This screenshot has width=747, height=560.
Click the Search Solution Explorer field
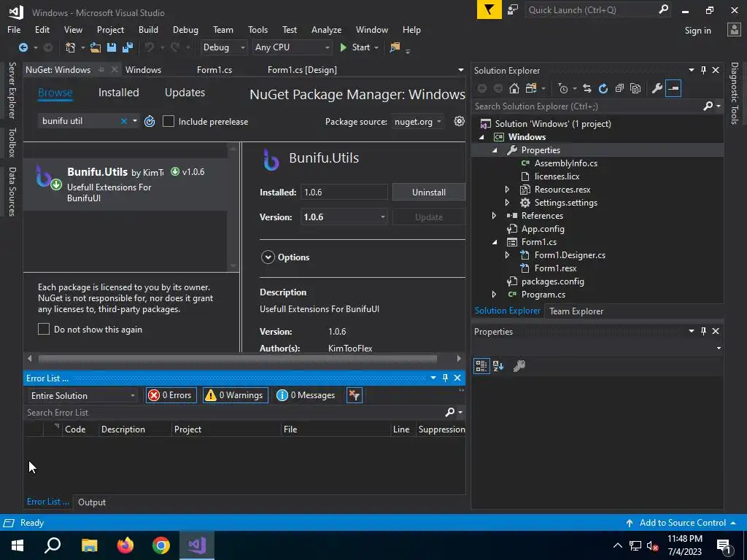point(587,106)
